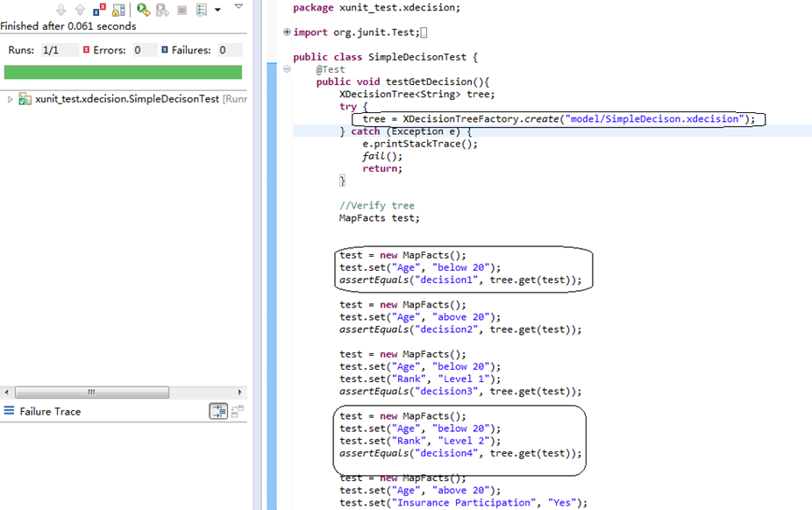Click the Failures count field
Screen dimensions: 812x510
click(x=230, y=50)
